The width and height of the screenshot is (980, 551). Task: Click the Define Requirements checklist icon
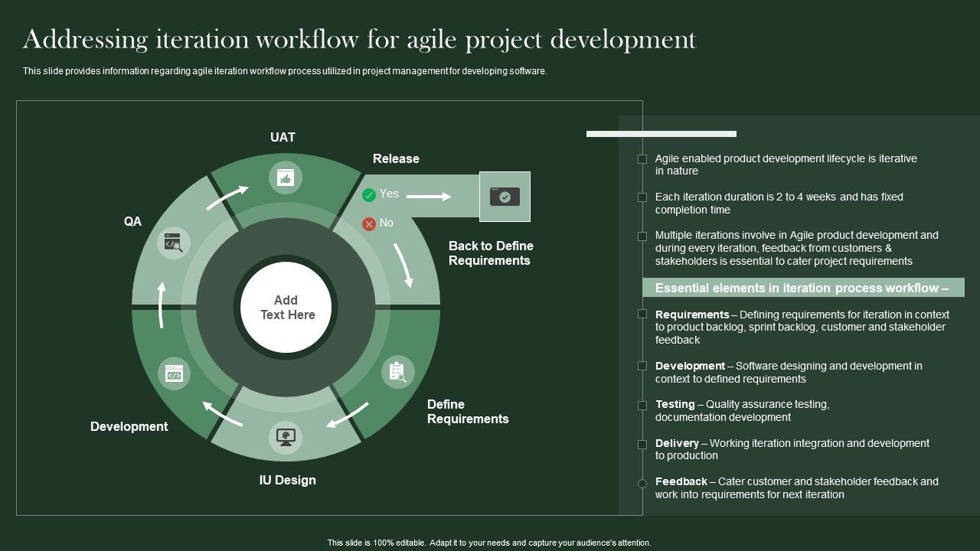click(397, 372)
